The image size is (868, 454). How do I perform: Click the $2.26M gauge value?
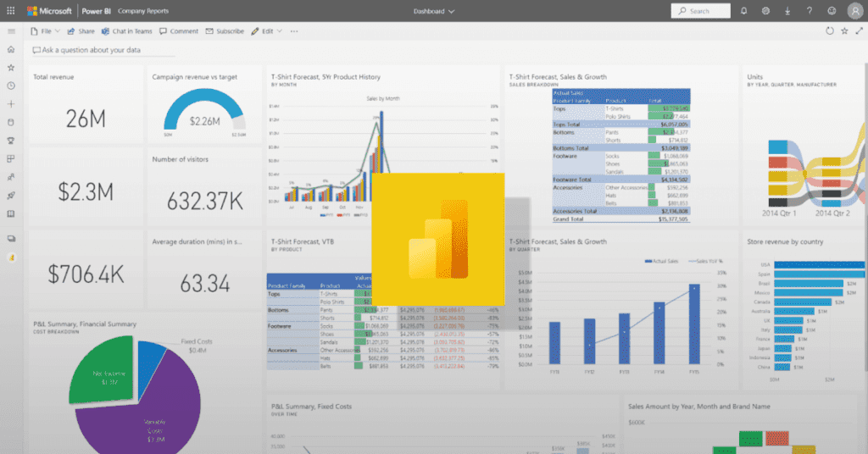pyautogui.click(x=205, y=121)
